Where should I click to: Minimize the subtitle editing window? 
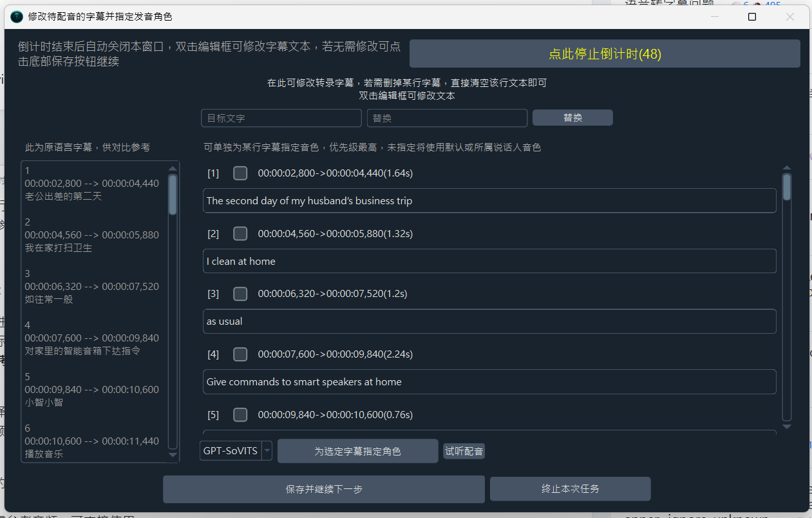click(x=713, y=17)
